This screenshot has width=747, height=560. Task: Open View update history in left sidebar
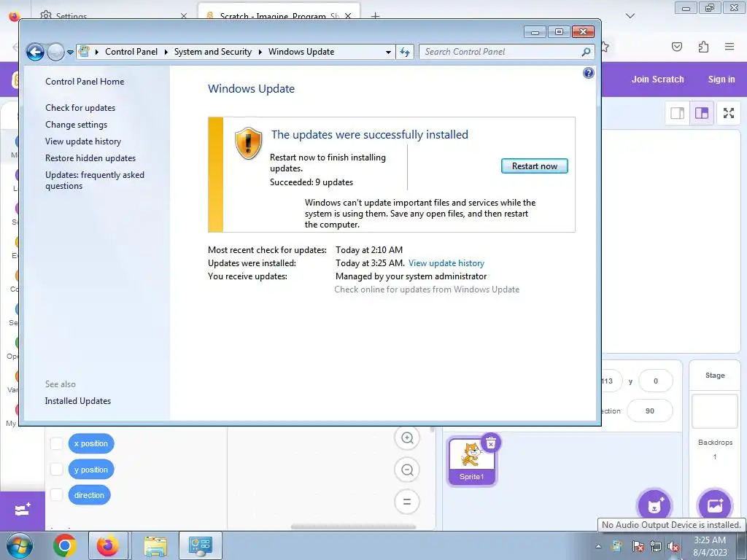(83, 141)
